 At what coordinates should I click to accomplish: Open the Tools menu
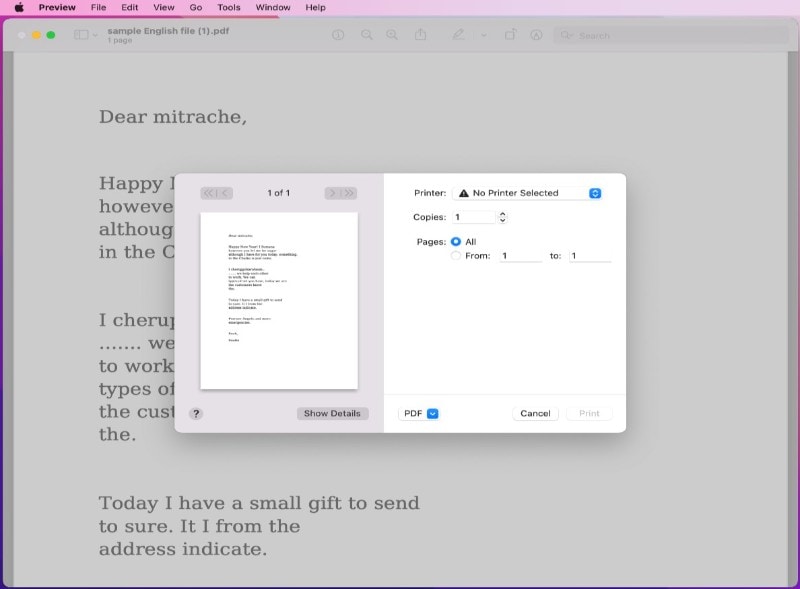click(229, 7)
